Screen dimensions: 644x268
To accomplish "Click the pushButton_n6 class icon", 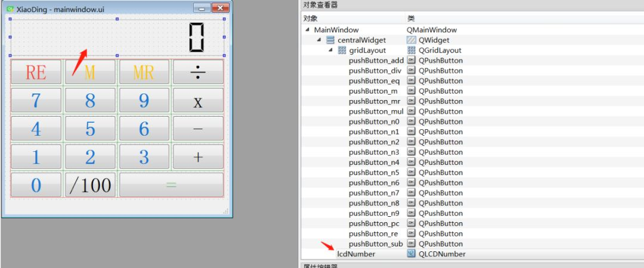I will click(x=411, y=183).
